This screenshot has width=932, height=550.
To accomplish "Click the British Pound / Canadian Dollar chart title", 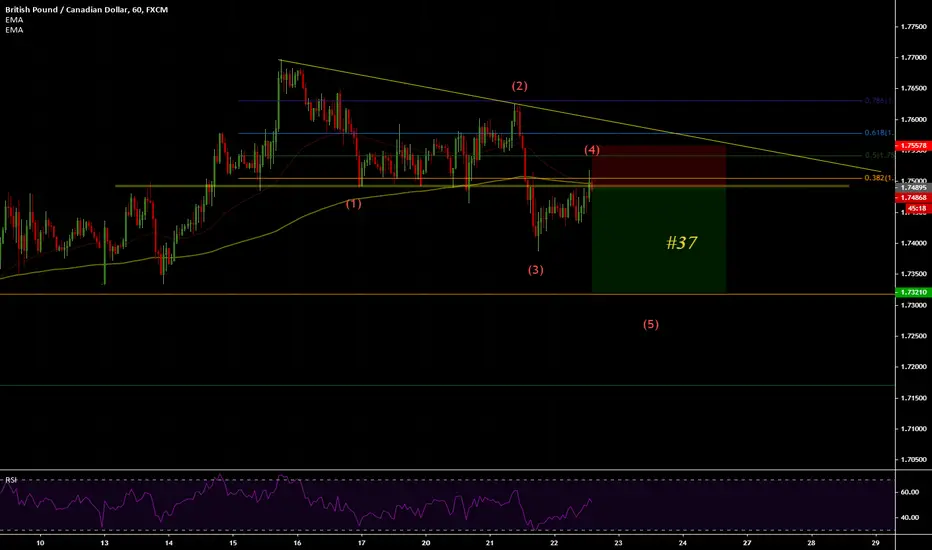I will click(x=86, y=10).
